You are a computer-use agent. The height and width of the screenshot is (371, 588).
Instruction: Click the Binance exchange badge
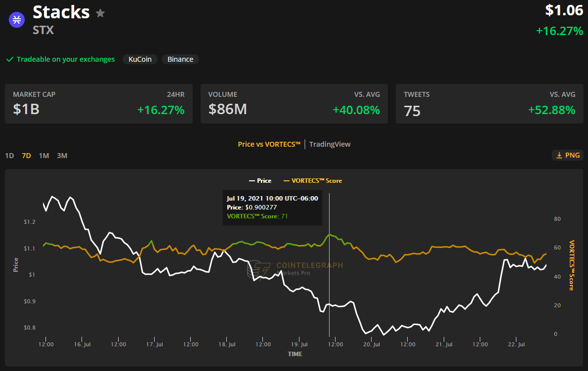180,59
